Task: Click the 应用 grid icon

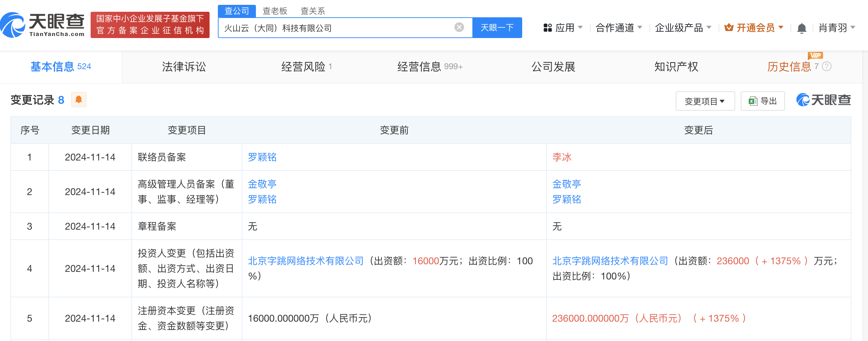Action: click(x=547, y=28)
